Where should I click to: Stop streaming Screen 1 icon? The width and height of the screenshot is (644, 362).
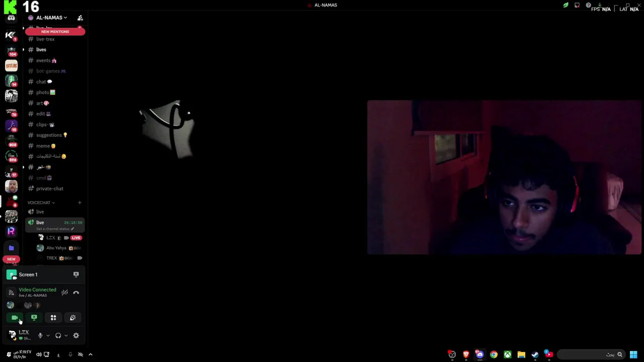[x=76, y=275]
